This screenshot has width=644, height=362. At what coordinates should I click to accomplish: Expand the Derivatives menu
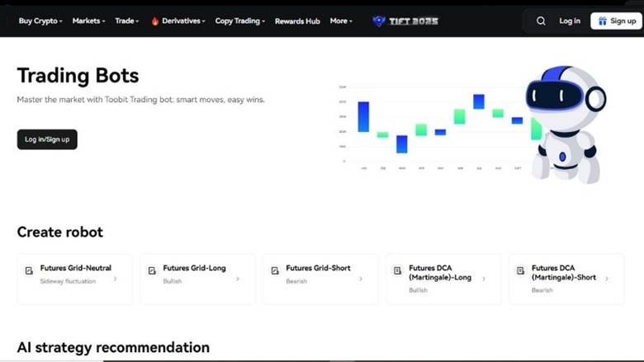point(183,21)
